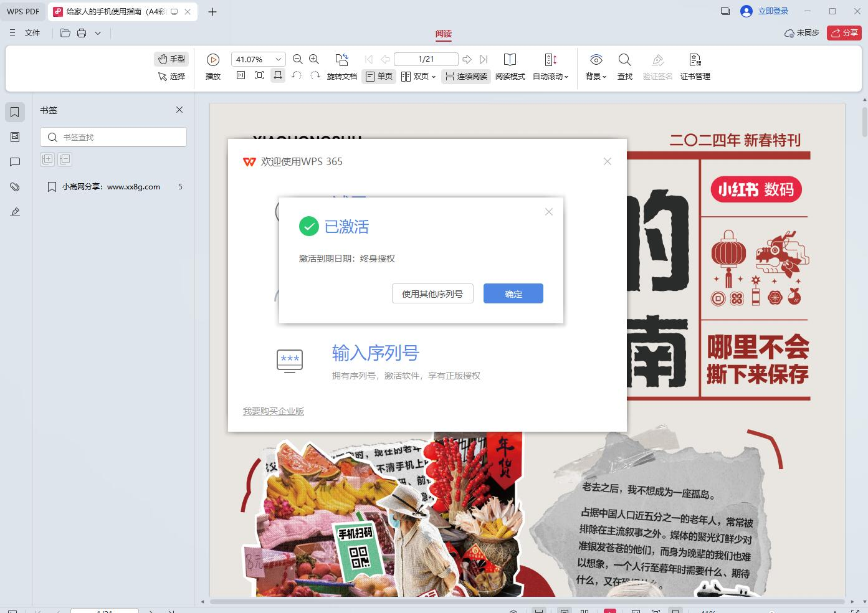
Task: Open reading mode (阅读模式)
Action: (510, 67)
